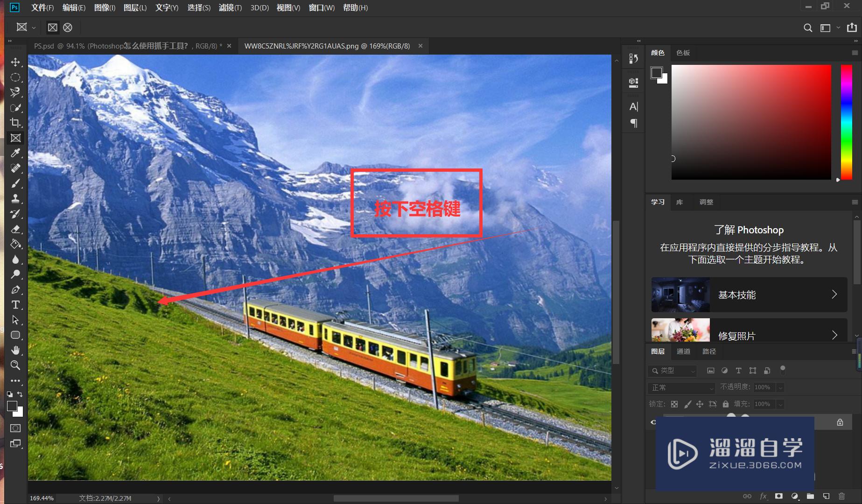This screenshot has height=504, width=862.
Task: Open the 正常 blend mode dropdown
Action: 681,388
